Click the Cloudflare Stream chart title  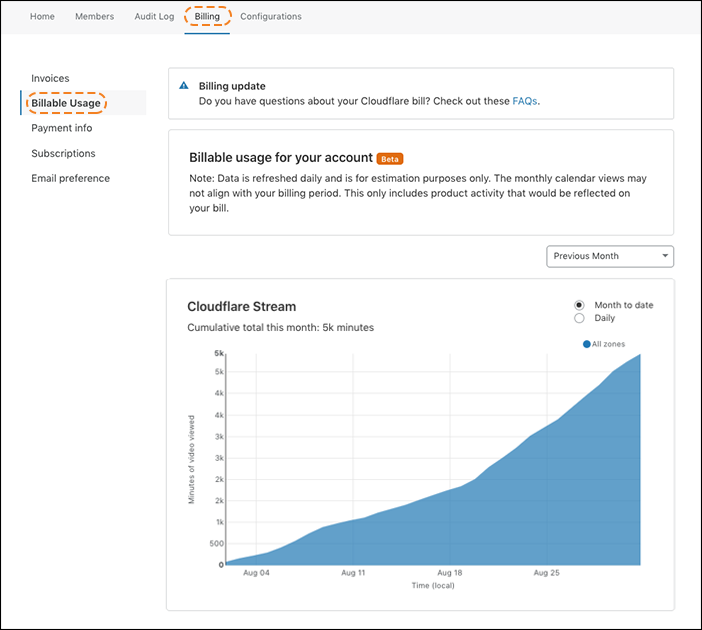(x=241, y=307)
